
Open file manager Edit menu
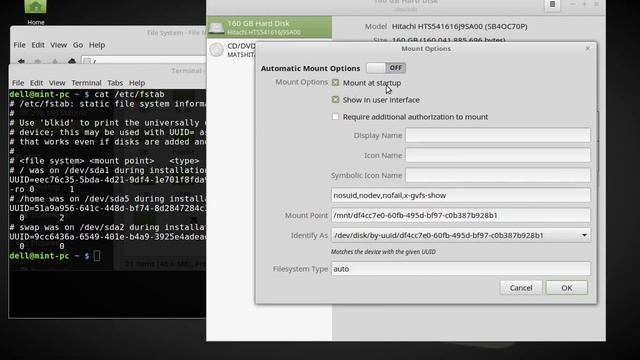click(x=38, y=45)
